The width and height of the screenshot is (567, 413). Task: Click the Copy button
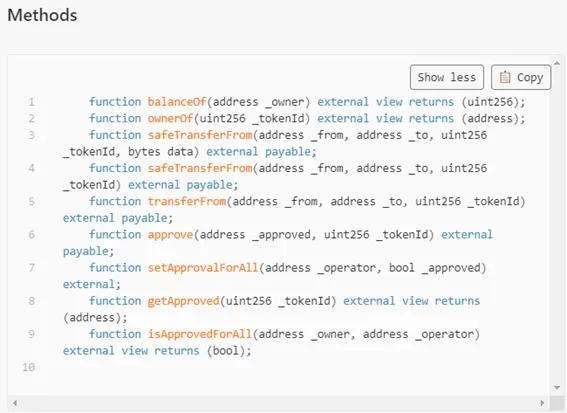(521, 77)
